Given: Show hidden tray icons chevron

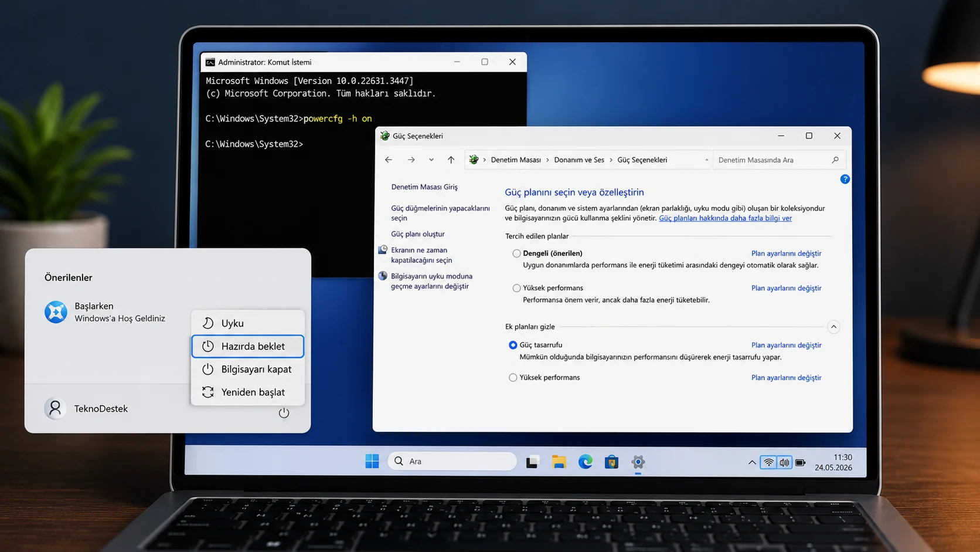Looking at the screenshot, I should 751,463.
